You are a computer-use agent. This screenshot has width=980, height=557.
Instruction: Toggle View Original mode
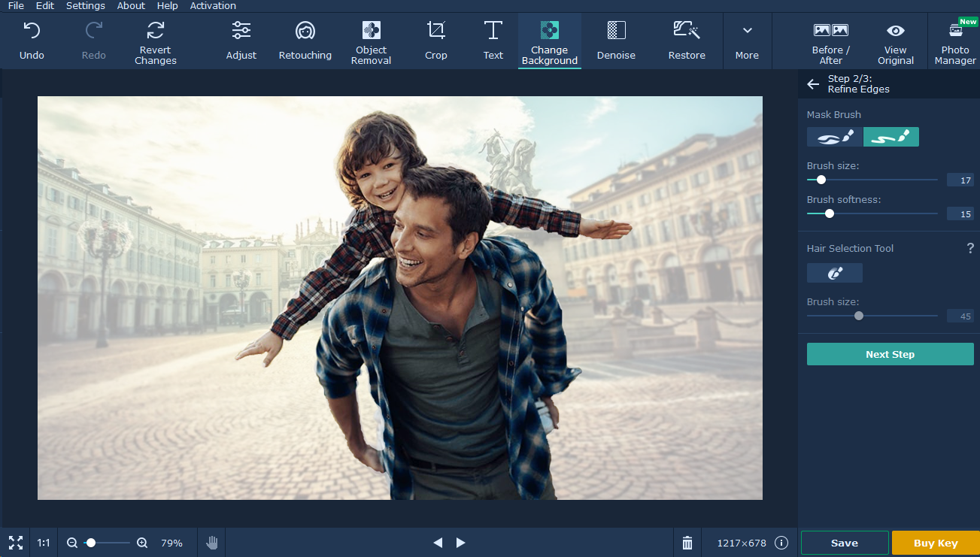[x=895, y=41]
